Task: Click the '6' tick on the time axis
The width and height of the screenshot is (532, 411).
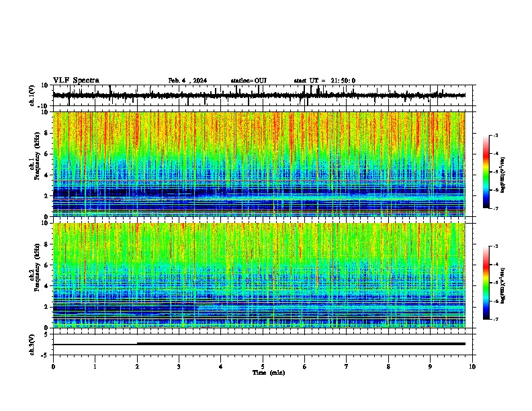Action: pyautogui.click(x=305, y=367)
